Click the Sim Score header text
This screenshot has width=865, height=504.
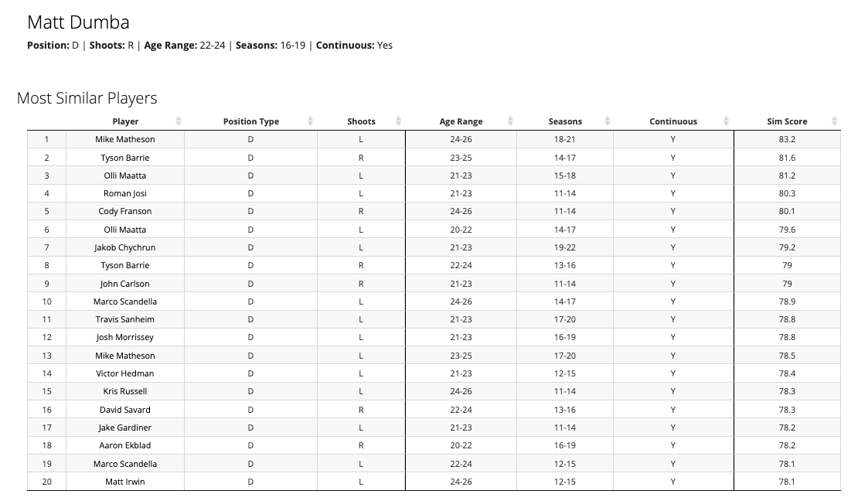786,121
